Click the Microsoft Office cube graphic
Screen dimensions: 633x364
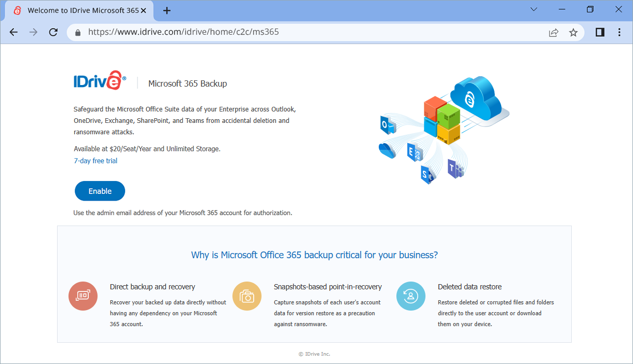tap(442, 121)
